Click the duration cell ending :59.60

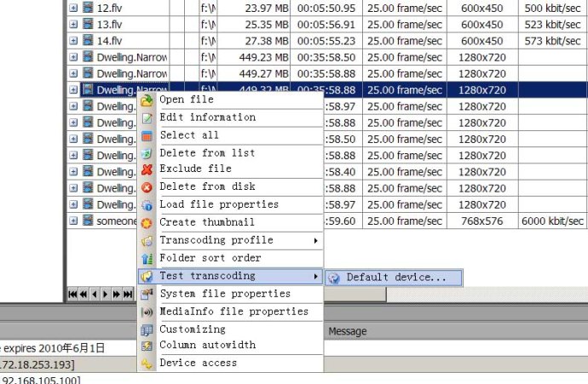click(x=343, y=221)
